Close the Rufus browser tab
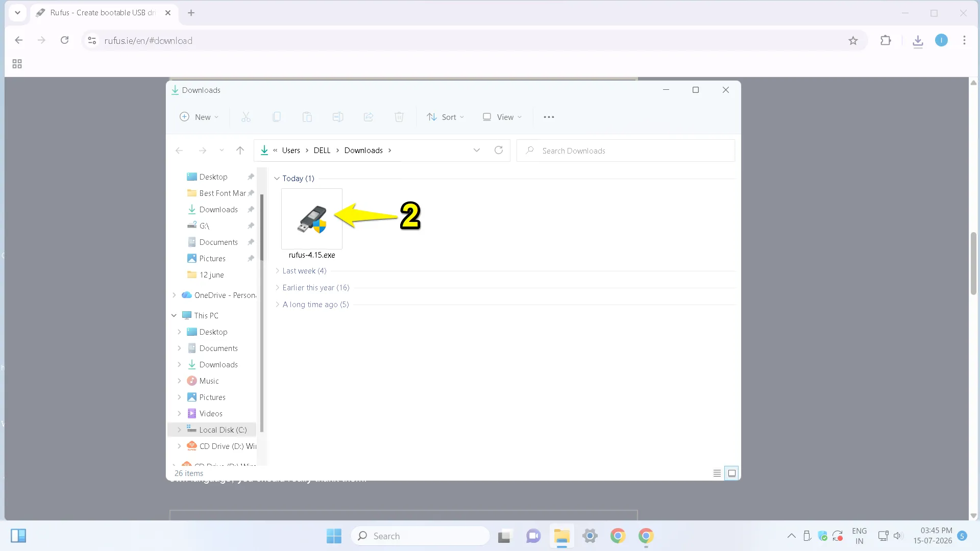The image size is (980, 551). click(x=168, y=13)
